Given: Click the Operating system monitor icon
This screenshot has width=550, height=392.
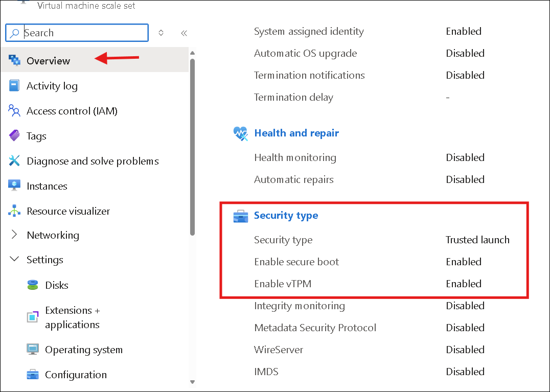Looking at the screenshot, I should point(33,349).
